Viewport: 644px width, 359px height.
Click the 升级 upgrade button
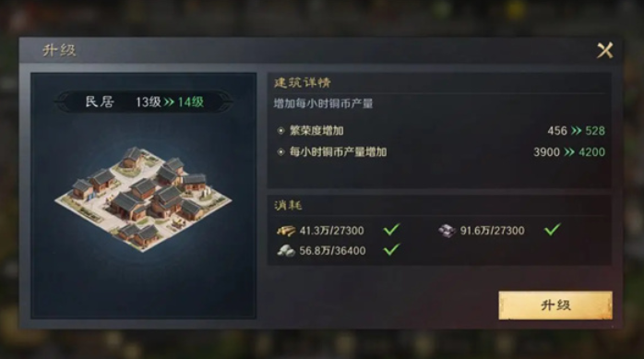555,305
